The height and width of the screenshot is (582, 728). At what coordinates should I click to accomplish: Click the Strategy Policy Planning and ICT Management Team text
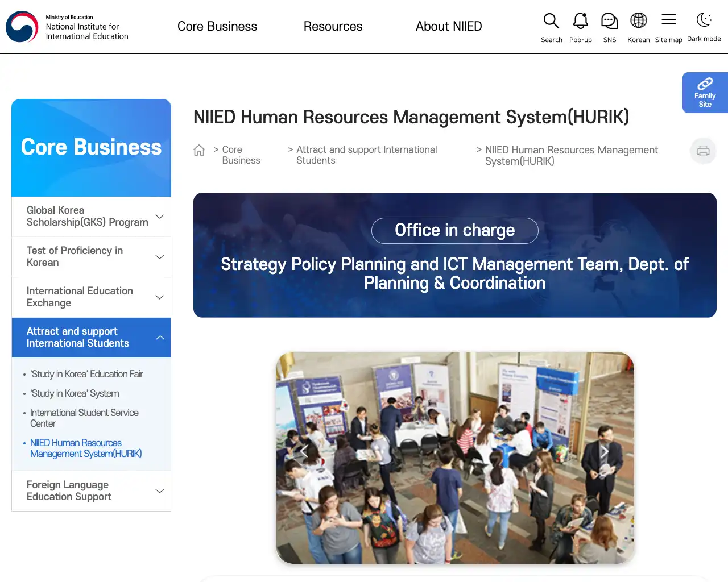coord(455,273)
